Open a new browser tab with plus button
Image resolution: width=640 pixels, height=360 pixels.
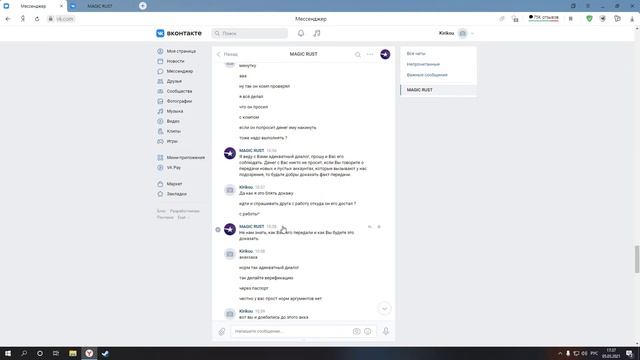(x=142, y=6)
